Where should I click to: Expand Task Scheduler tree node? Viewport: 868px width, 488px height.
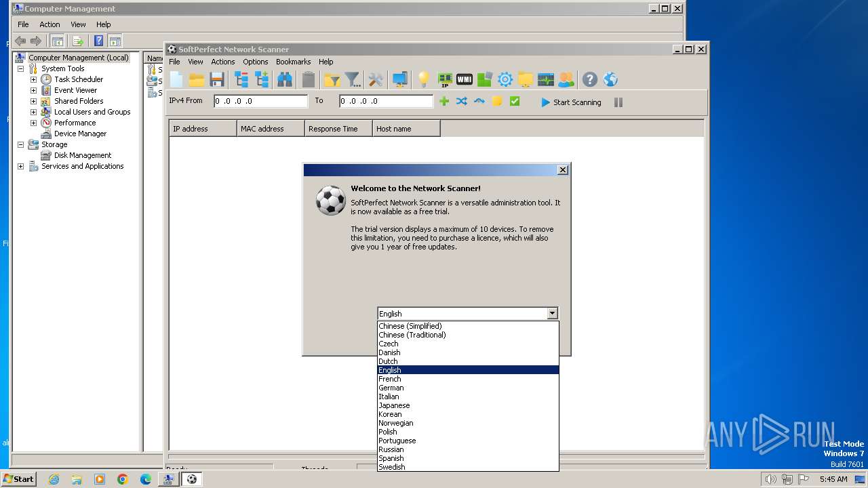coord(33,79)
